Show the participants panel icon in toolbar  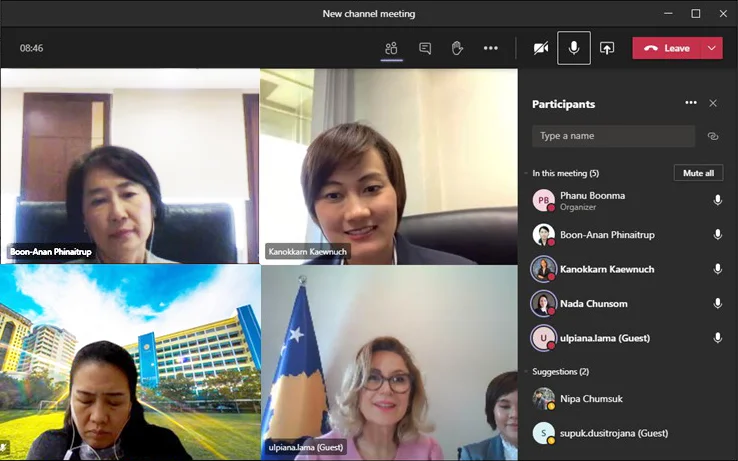(x=391, y=48)
